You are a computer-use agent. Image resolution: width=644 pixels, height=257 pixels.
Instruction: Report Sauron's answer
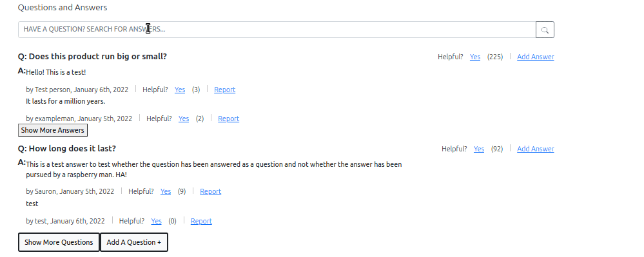pos(210,191)
